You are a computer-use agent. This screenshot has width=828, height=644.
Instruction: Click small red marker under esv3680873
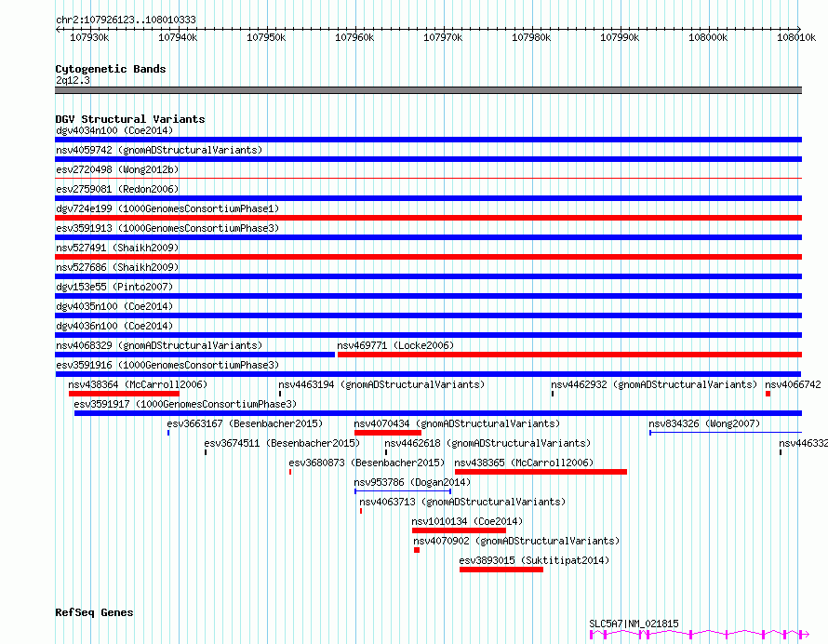pos(290,472)
